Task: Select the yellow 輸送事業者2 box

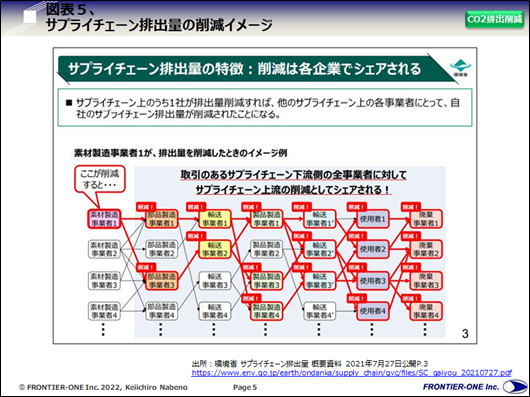Action: click(215, 249)
